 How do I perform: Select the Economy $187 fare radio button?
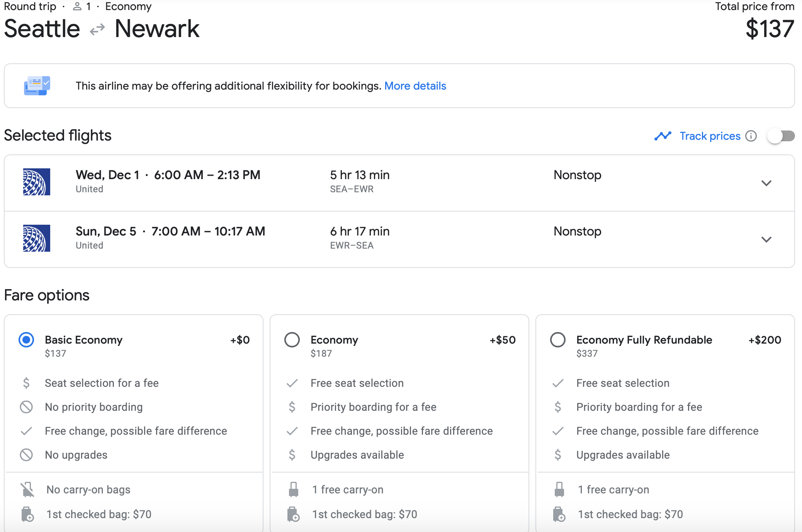(292, 340)
